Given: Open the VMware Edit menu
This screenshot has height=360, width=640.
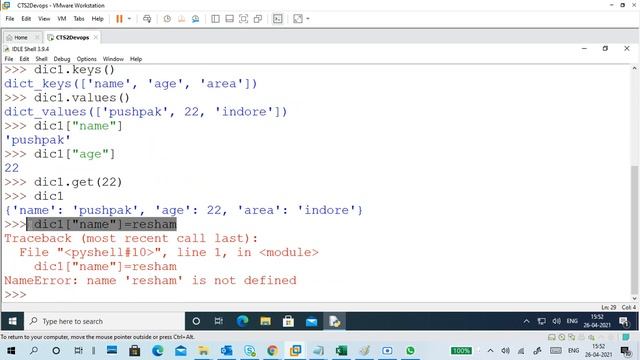Looking at the screenshot, I should (26, 19).
